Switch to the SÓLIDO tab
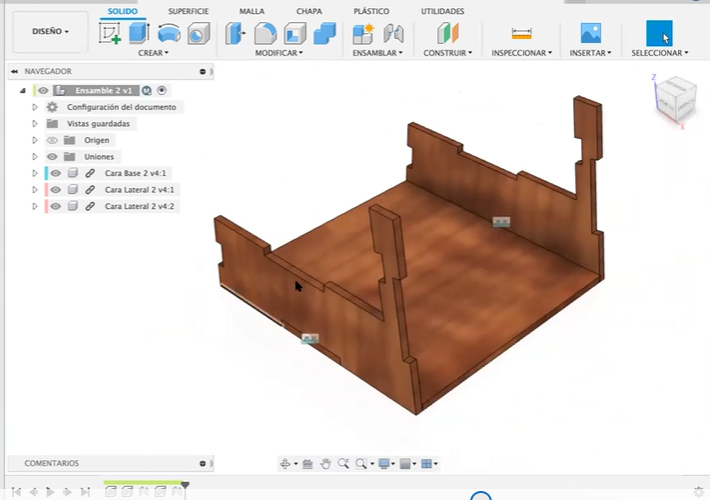Screen dimensions: 710x500 pyautogui.click(x=123, y=11)
